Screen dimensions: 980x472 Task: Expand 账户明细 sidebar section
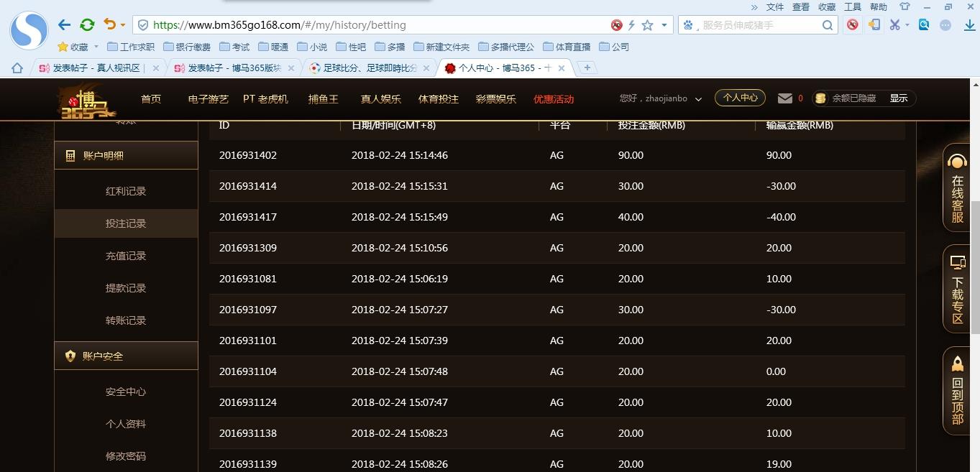click(126, 155)
